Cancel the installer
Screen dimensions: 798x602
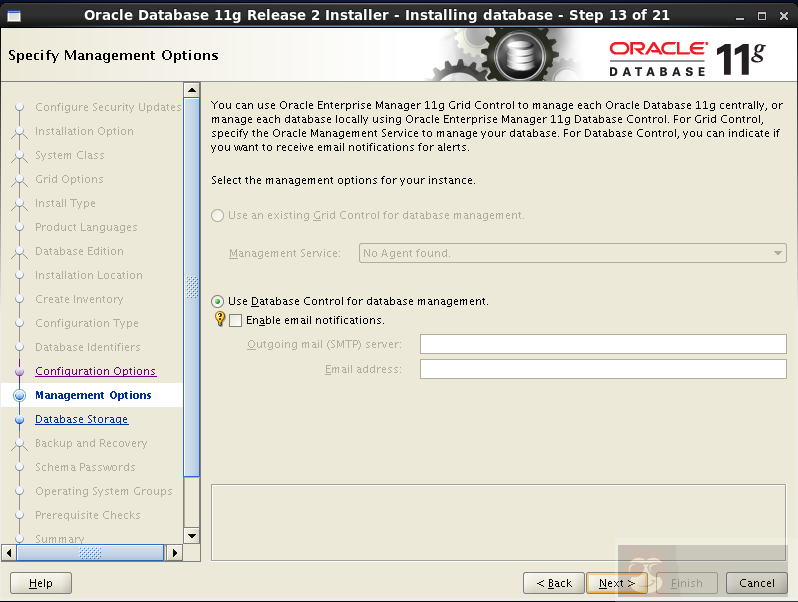coord(757,583)
